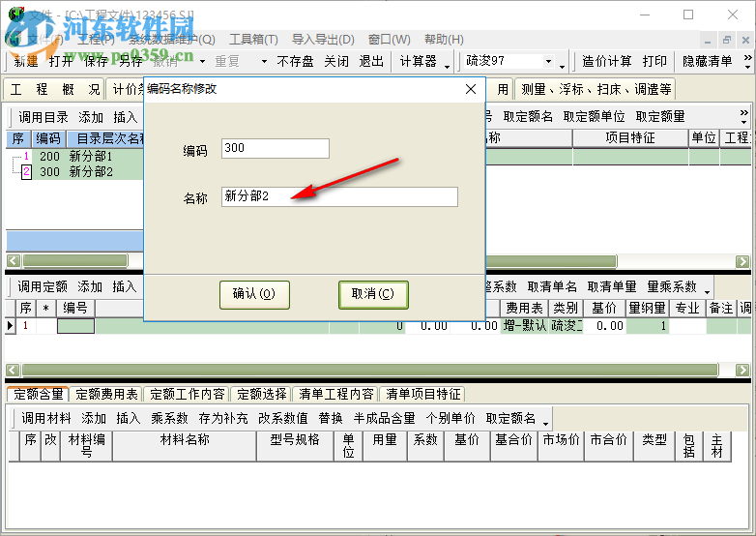Click 乘系数 in the bottom toolbar
Viewport: 756px width, 536px height.
tap(169, 418)
